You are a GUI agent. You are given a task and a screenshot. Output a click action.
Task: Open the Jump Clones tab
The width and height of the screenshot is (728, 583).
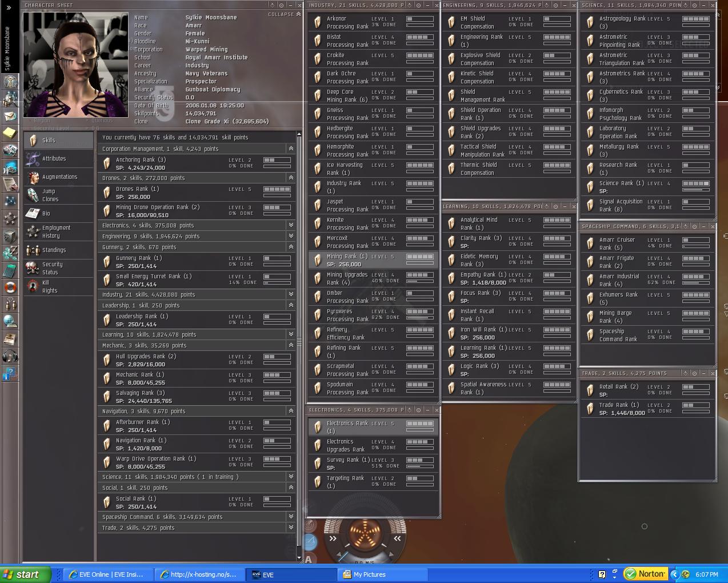[58, 195]
